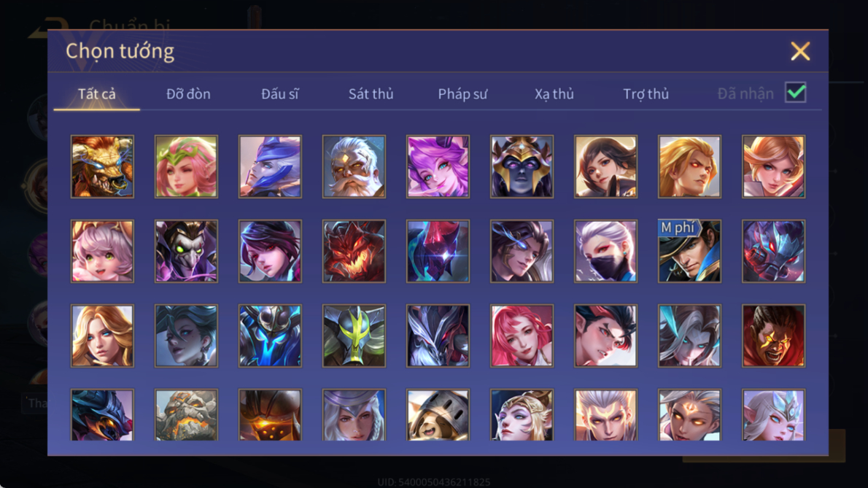The image size is (868, 488).
Task: Pick the rock golem hero portrait
Action: pyautogui.click(x=186, y=415)
